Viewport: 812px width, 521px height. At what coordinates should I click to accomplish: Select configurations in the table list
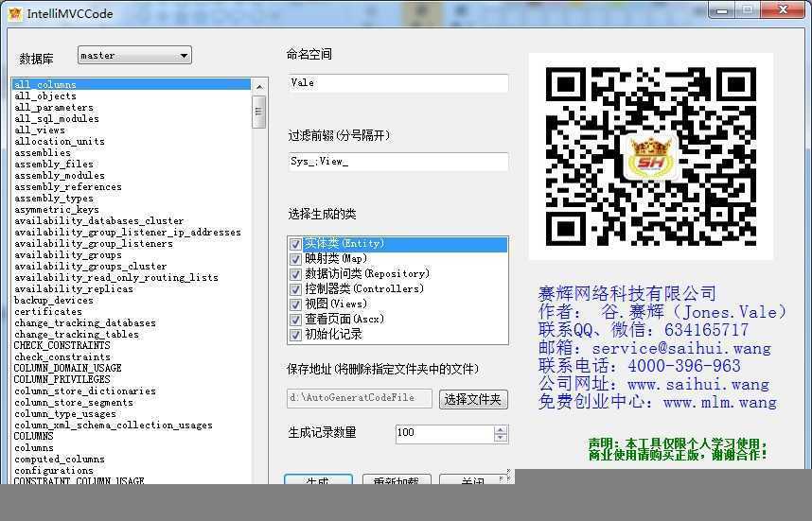132,471
